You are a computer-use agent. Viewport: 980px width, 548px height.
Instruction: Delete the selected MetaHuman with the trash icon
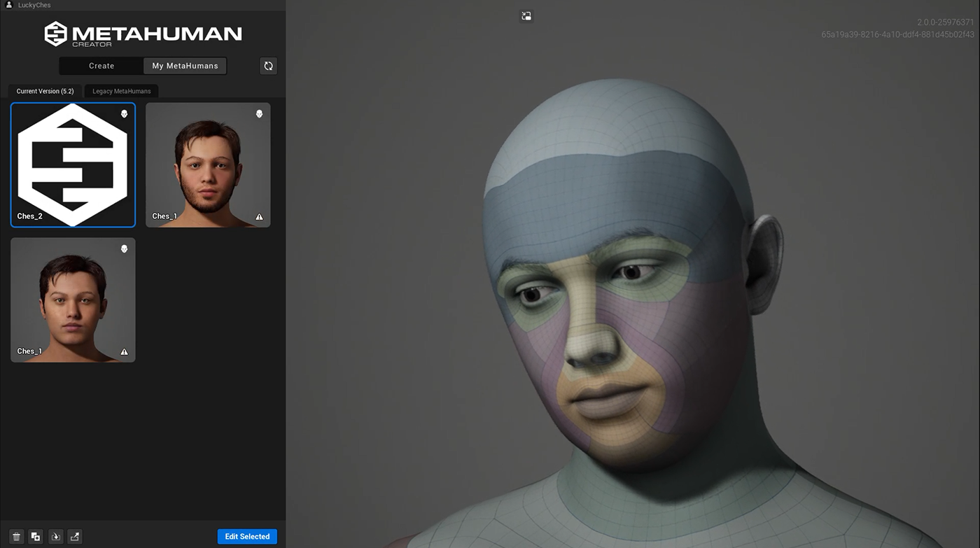[17, 537]
